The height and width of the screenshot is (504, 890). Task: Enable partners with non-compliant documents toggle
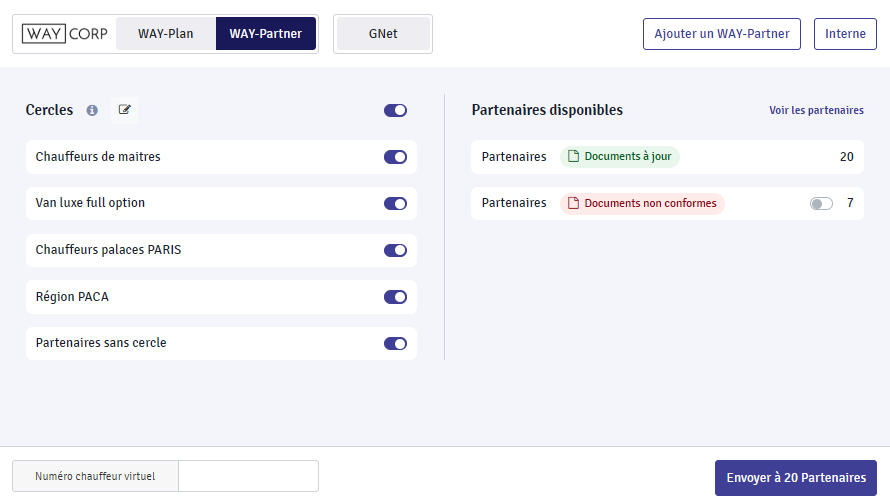point(821,204)
